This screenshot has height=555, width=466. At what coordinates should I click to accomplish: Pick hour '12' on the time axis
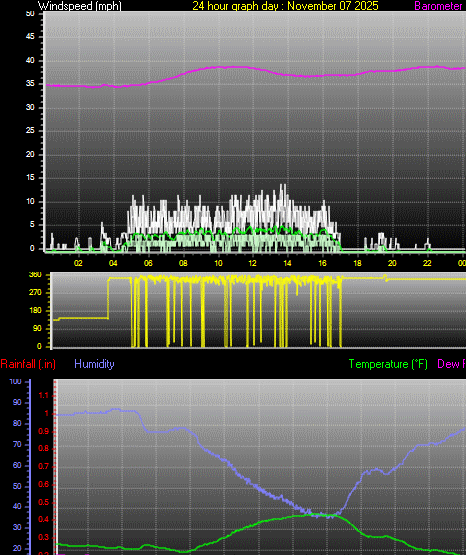coord(252,263)
